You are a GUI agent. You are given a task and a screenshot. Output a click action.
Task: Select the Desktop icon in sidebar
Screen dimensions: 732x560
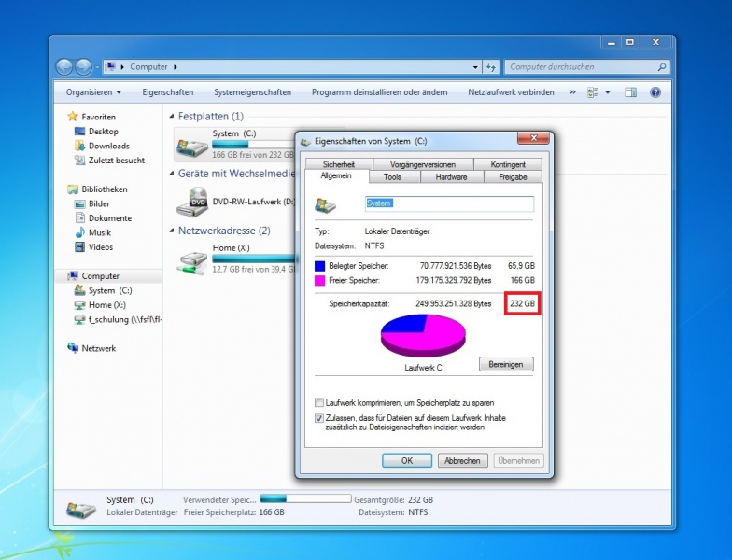[80, 131]
